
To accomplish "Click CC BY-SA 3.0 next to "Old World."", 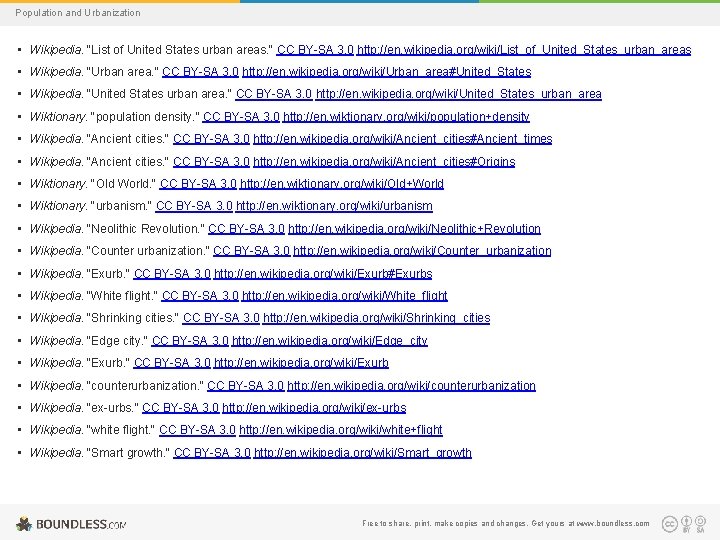I will [198, 184].
